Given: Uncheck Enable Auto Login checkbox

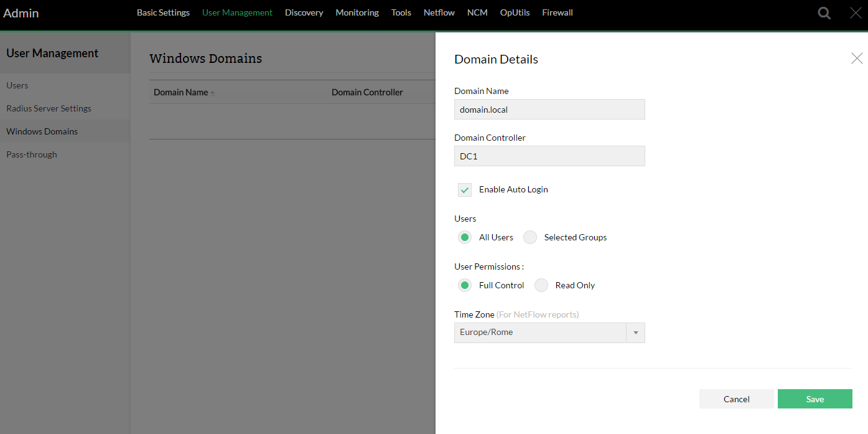Looking at the screenshot, I should click(x=465, y=190).
